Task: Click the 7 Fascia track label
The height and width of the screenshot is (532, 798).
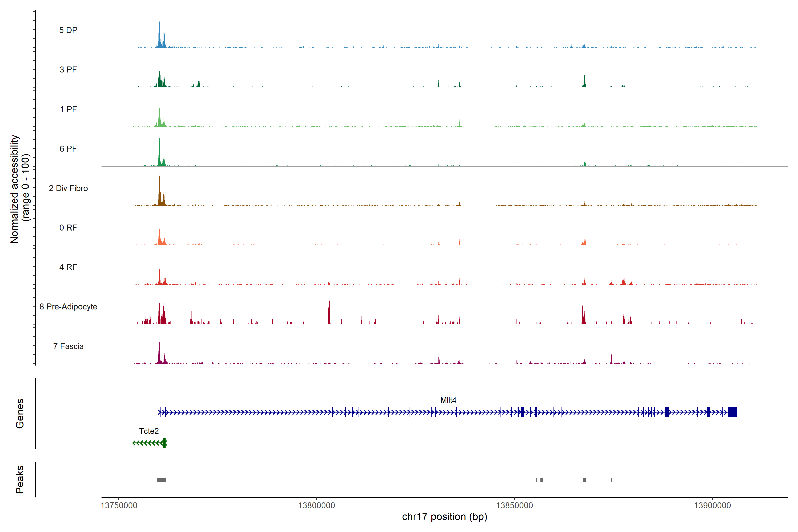Action: 68,346
